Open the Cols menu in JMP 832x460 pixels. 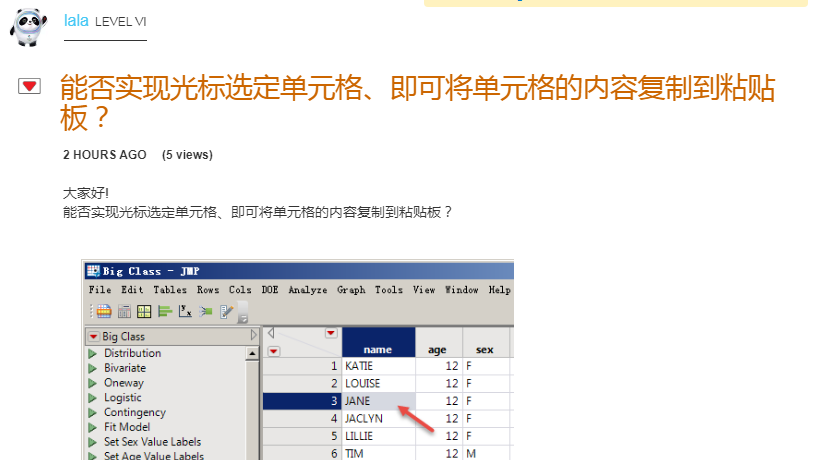pyautogui.click(x=240, y=290)
